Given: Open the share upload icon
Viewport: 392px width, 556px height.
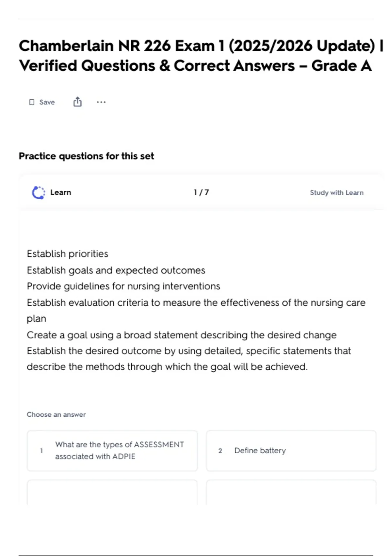Looking at the screenshot, I should coord(77,102).
